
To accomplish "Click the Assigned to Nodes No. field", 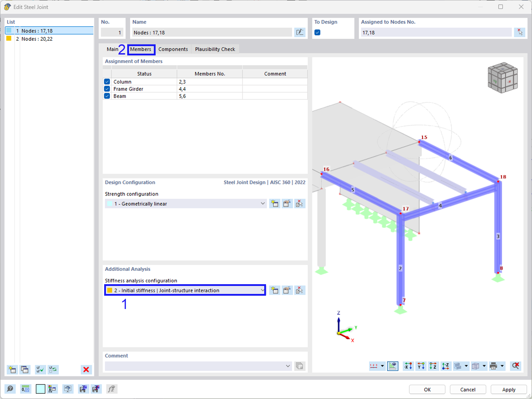I will tap(436, 32).
